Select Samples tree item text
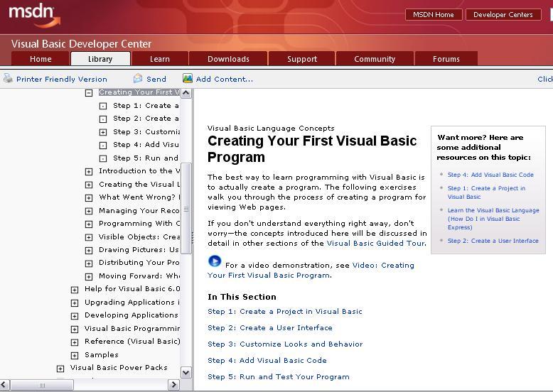Viewport: 553px width, 392px height. coord(102,354)
